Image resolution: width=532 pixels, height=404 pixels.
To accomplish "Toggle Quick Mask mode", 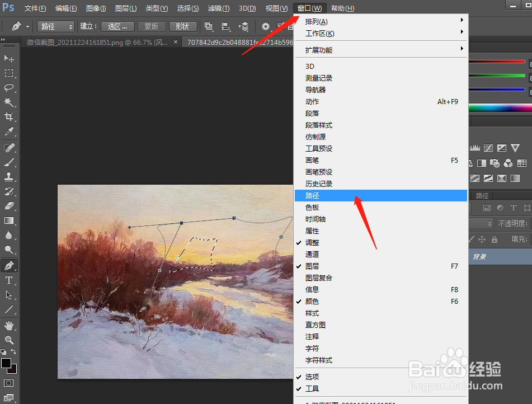I will coord(9,383).
